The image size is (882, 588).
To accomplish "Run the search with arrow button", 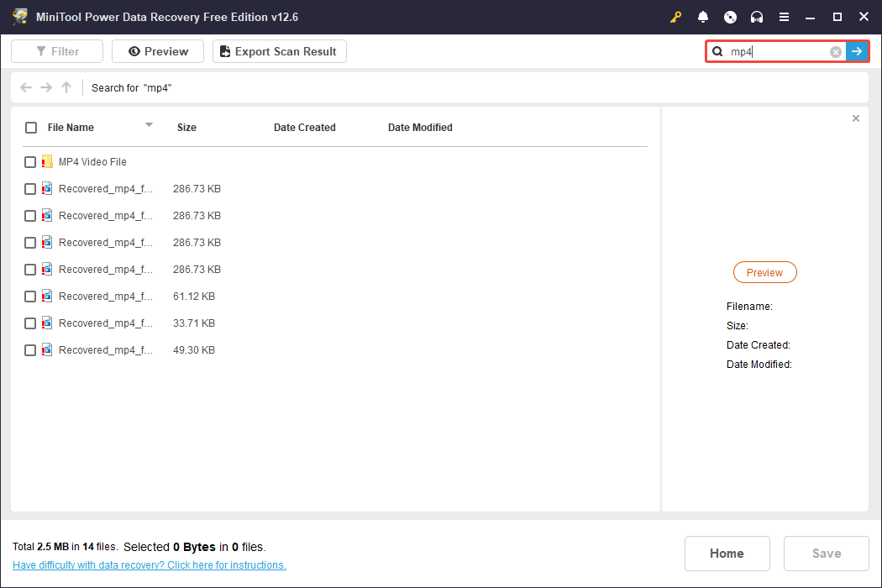I will [x=857, y=51].
